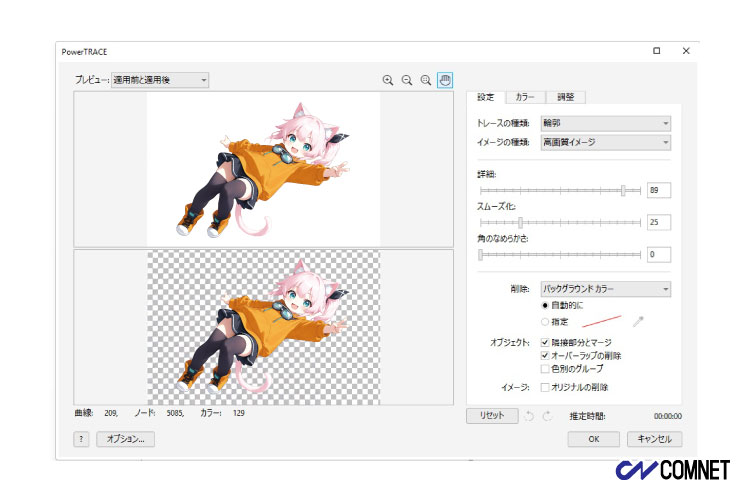The image size is (750, 500).
Task: Open the 削除 background color dropdown
Action: pyautogui.click(x=606, y=289)
